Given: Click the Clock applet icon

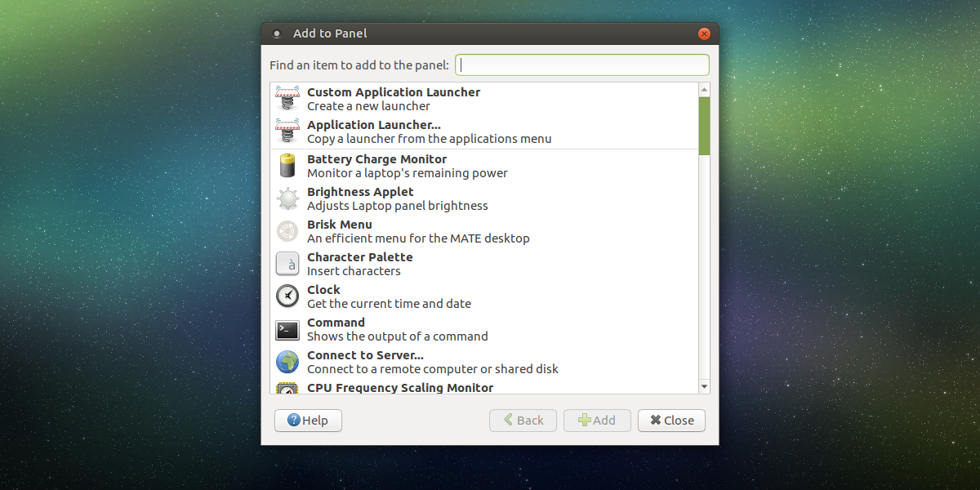Looking at the screenshot, I should [287, 296].
